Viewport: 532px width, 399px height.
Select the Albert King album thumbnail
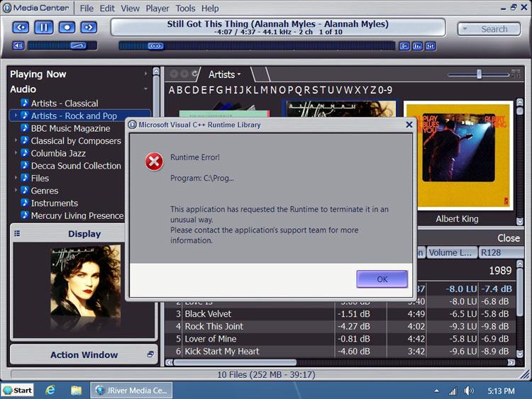click(457, 156)
